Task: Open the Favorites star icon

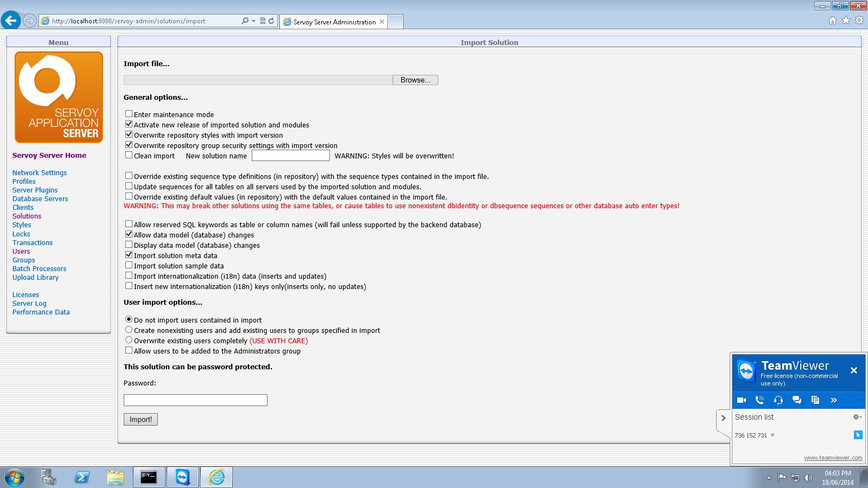Action: point(846,21)
